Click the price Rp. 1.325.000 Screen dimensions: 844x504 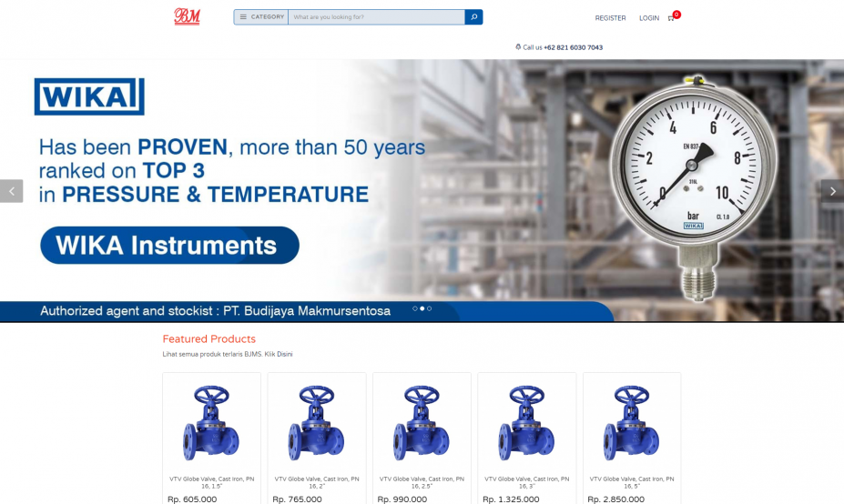tap(511, 499)
